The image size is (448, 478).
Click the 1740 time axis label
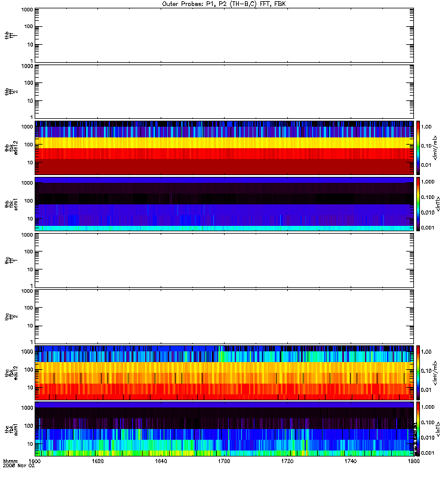[x=351, y=461]
